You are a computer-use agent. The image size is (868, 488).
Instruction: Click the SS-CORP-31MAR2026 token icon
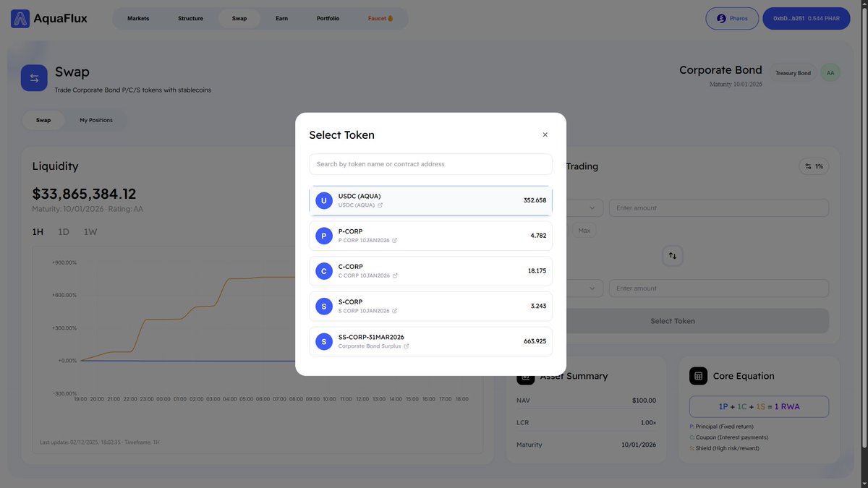(323, 341)
